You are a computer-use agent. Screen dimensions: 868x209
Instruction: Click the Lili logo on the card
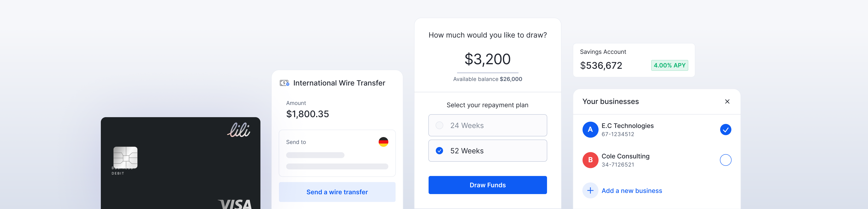(238, 130)
